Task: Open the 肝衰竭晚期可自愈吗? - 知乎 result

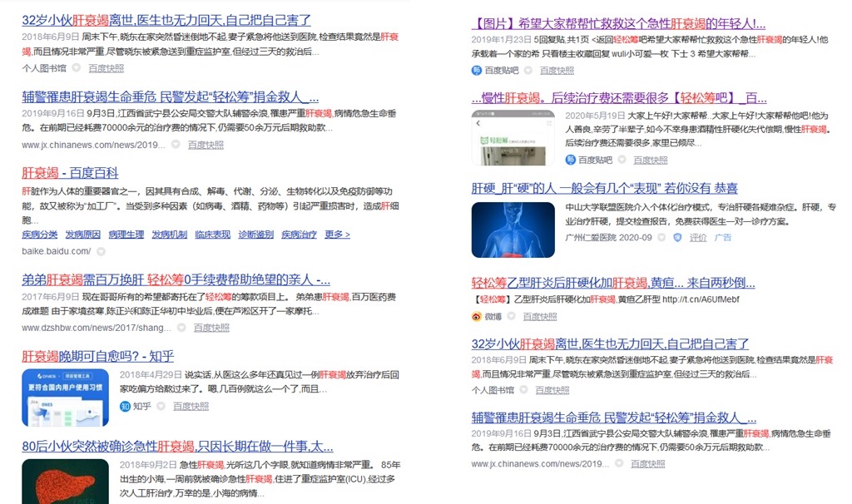Action: point(98,356)
